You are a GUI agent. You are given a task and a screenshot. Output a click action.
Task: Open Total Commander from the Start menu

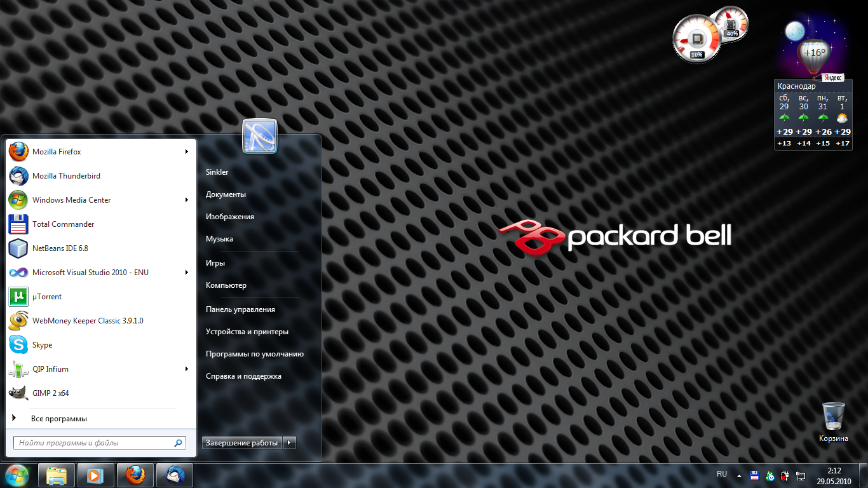tap(63, 224)
